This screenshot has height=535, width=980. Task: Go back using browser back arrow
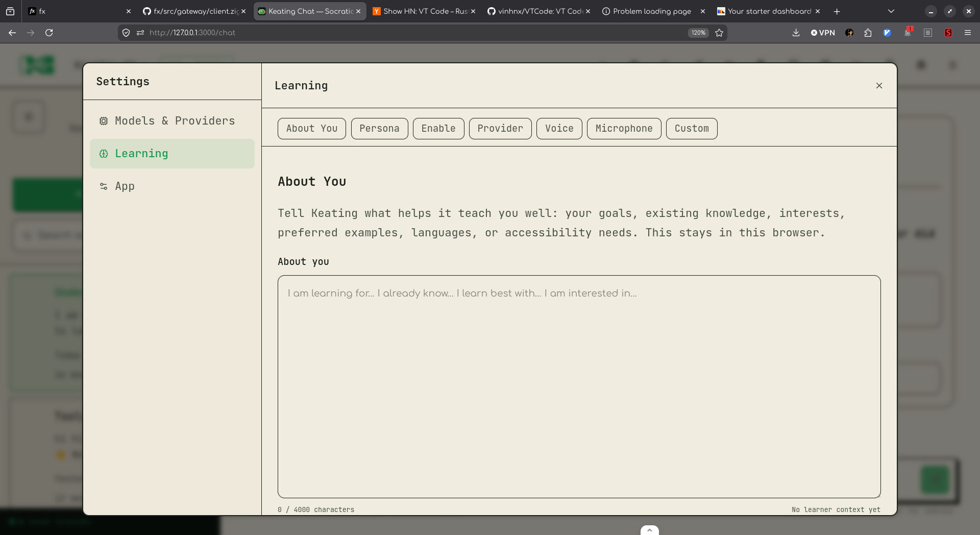coord(12,33)
